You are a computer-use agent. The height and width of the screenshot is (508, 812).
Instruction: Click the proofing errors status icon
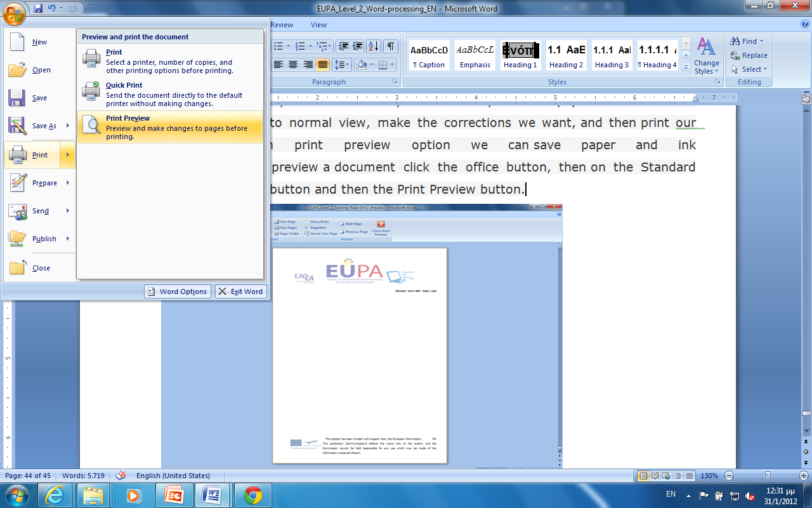(x=121, y=476)
